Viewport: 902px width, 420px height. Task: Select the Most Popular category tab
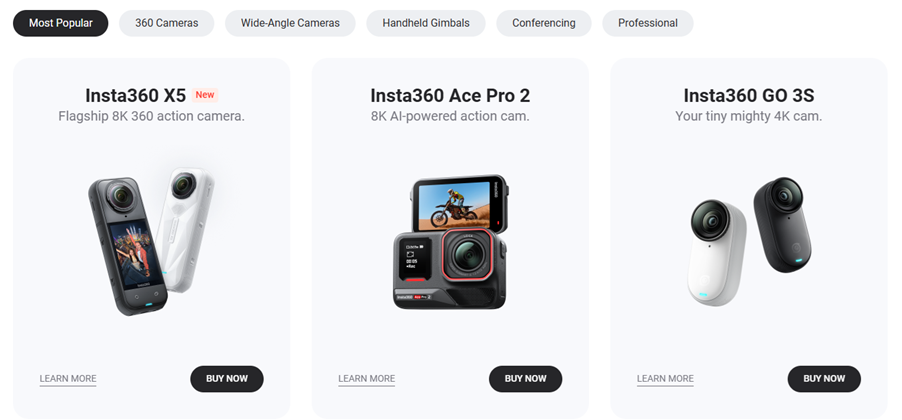point(60,23)
